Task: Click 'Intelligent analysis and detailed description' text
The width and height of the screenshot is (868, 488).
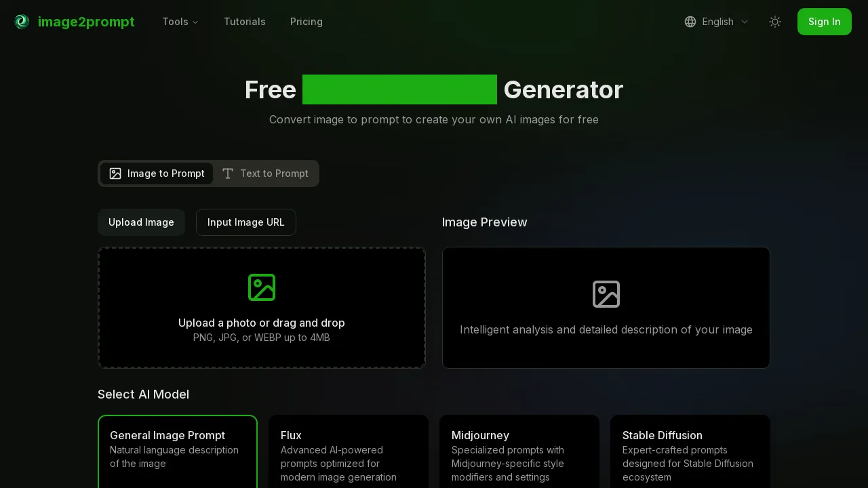Action: click(x=606, y=330)
